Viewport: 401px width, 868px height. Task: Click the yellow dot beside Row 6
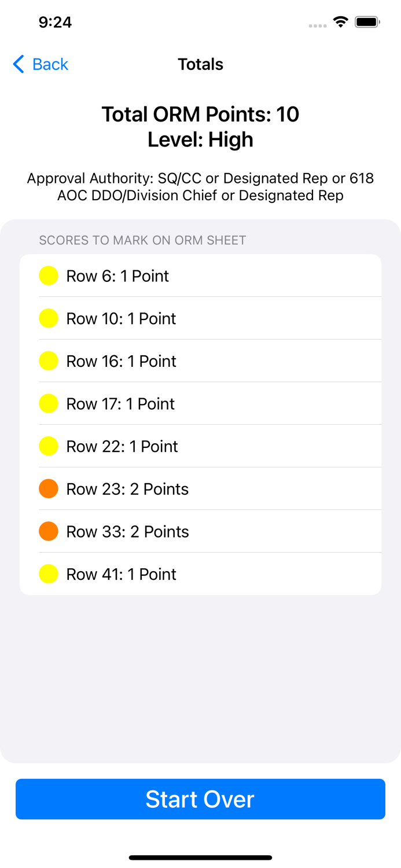click(x=49, y=275)
